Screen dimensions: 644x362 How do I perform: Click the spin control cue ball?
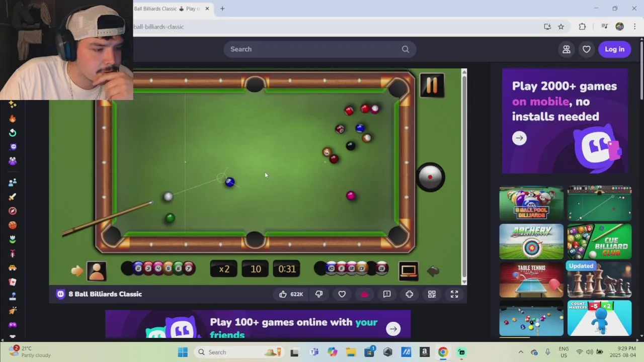click(x=430, y=177)
